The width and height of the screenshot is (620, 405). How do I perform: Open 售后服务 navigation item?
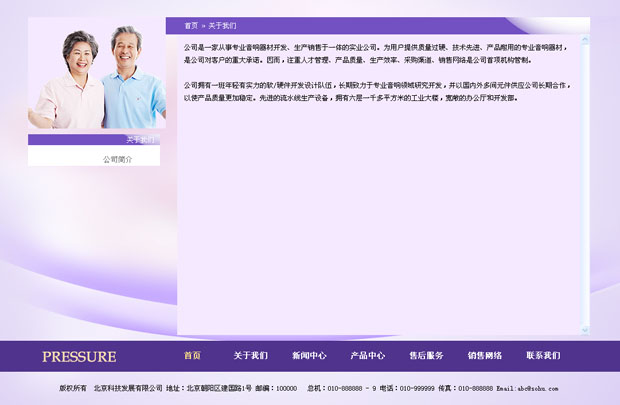pyautogui.click(x=426, y=356)
